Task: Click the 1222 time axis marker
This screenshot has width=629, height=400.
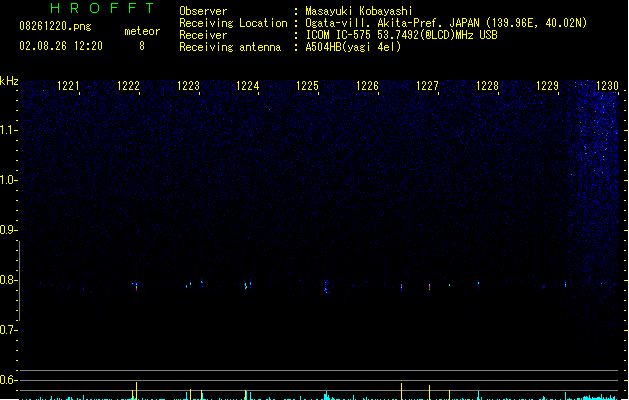Action: pyautogui.click(x=128, y=86)
